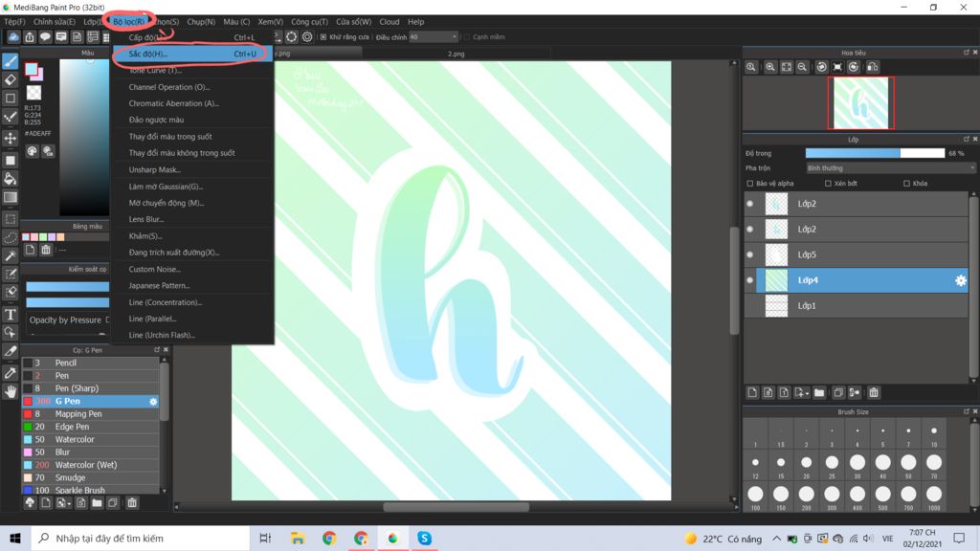980x551 pixels.
Task: Open Pha trộn blend mode dropdown
Action: tap(890, 168)
